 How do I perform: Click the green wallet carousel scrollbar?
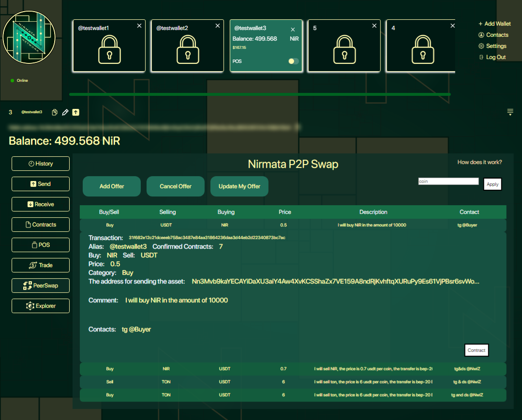point(260,94)
